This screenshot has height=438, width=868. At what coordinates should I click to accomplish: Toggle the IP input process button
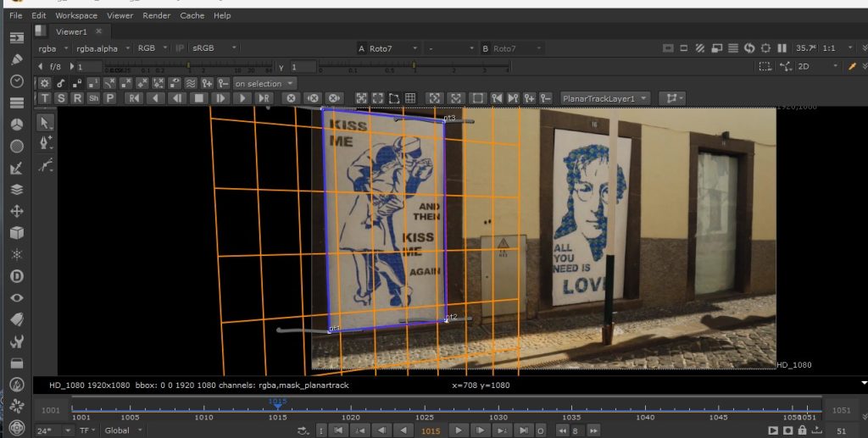pos(180,48)
